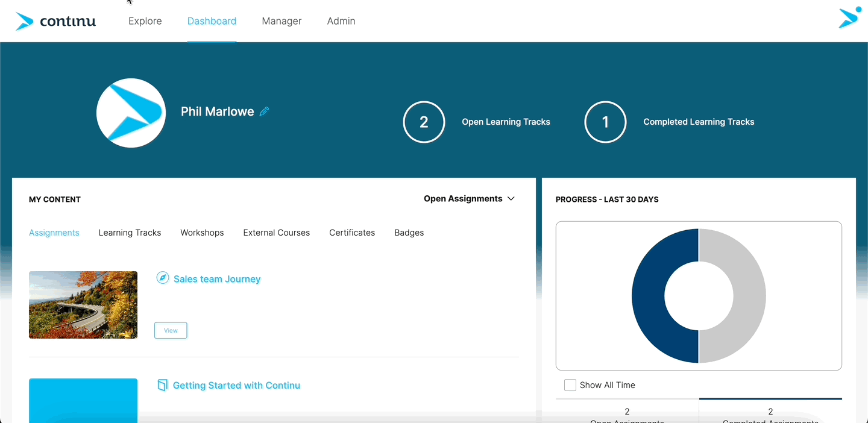The width and height of the screenshot is (868, 423).
Task: Open the Getting Started with Continu thumbnail
Action: pyautogui.click(x=83, y=400)
